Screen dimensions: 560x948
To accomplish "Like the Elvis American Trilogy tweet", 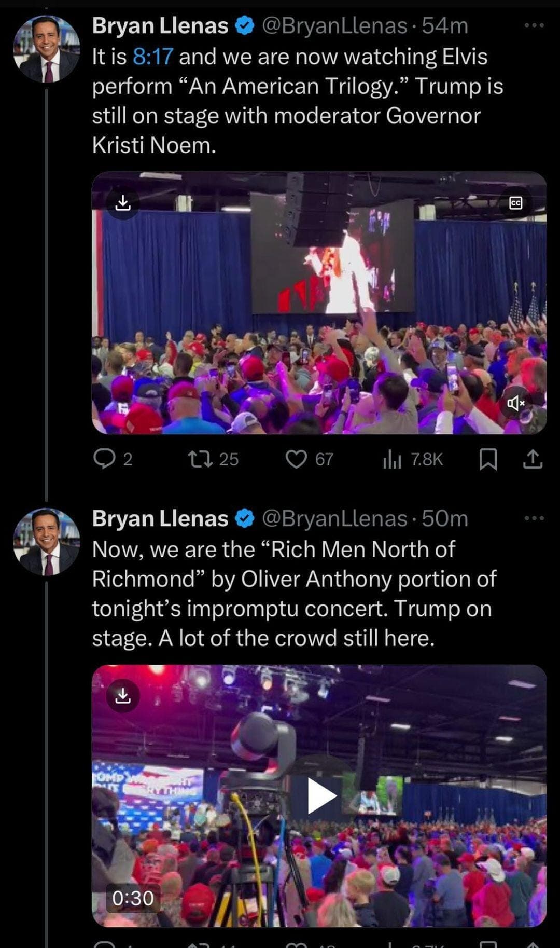I will click(x=297, y=459).
